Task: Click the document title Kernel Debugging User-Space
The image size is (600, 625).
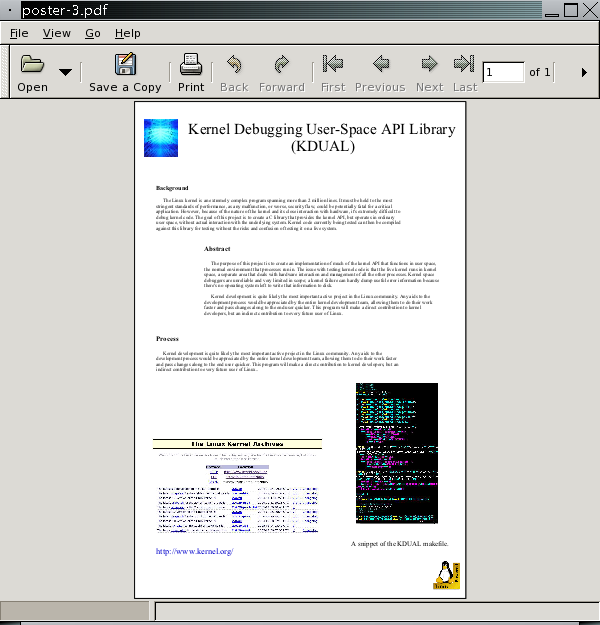Action: pos(322,138)
